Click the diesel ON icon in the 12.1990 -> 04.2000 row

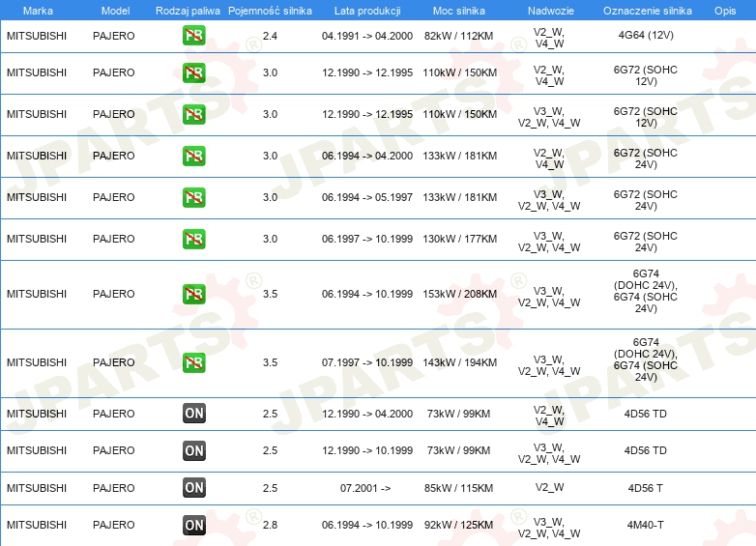click(193, 414)
